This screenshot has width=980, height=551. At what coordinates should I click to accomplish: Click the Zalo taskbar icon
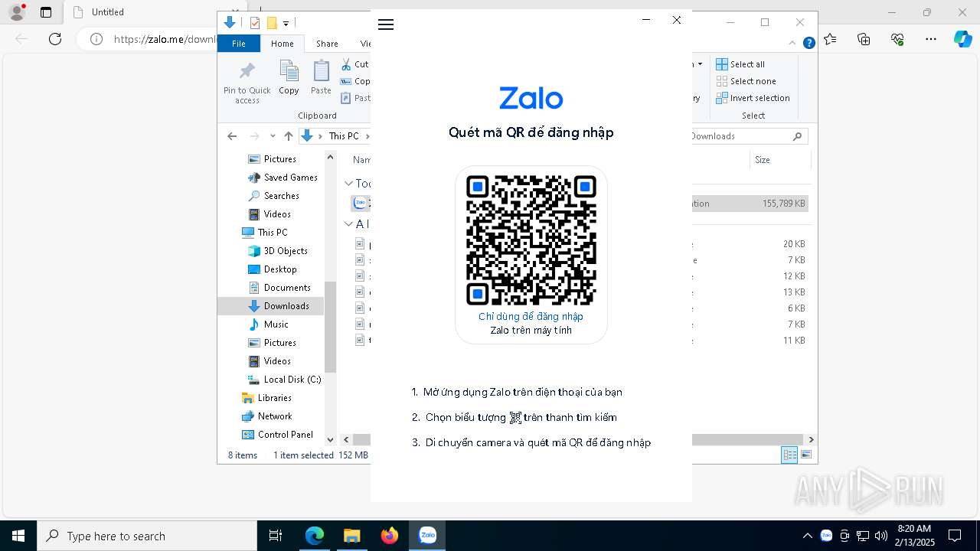tap(427, 536)
